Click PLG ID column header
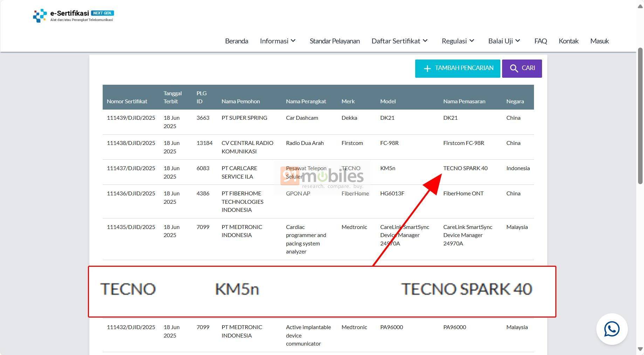This screenshot has width=644, height=355. 201,97
